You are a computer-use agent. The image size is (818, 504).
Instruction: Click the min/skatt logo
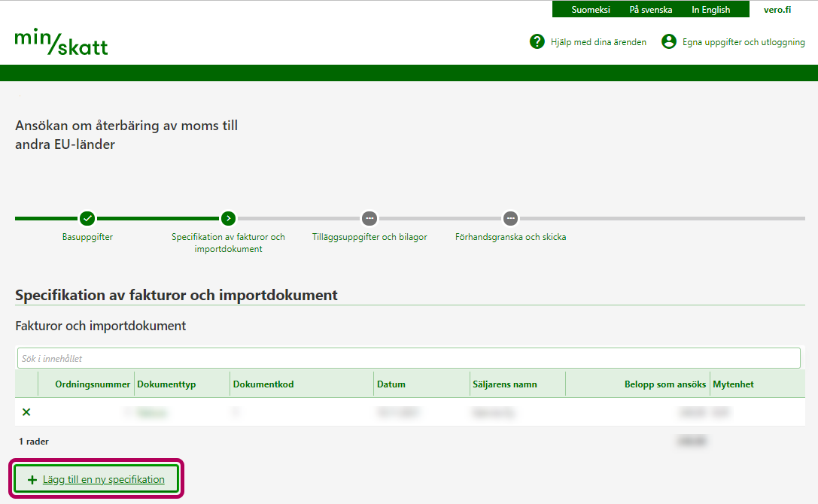point(61,43)
